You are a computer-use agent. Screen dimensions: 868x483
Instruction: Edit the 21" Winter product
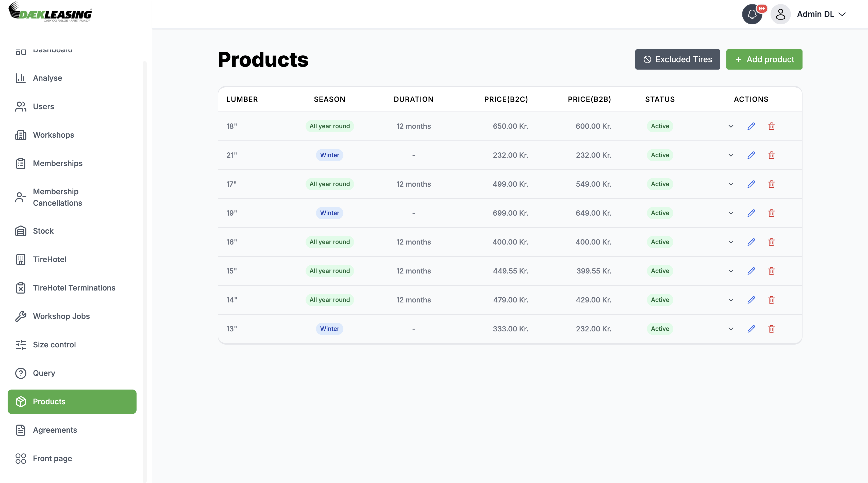click(x=751, y=155)
